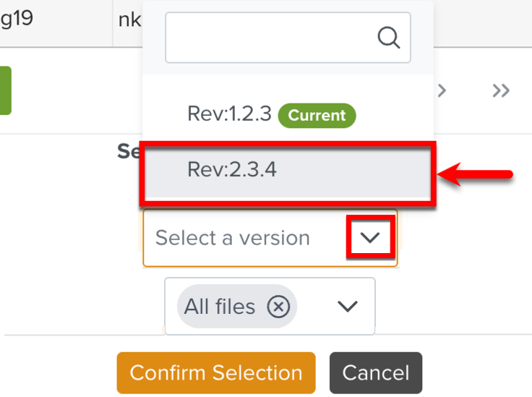Collapse the version dropdown using its chevron
The height and width of the screenshot is (397, 532).
[370, 238]
